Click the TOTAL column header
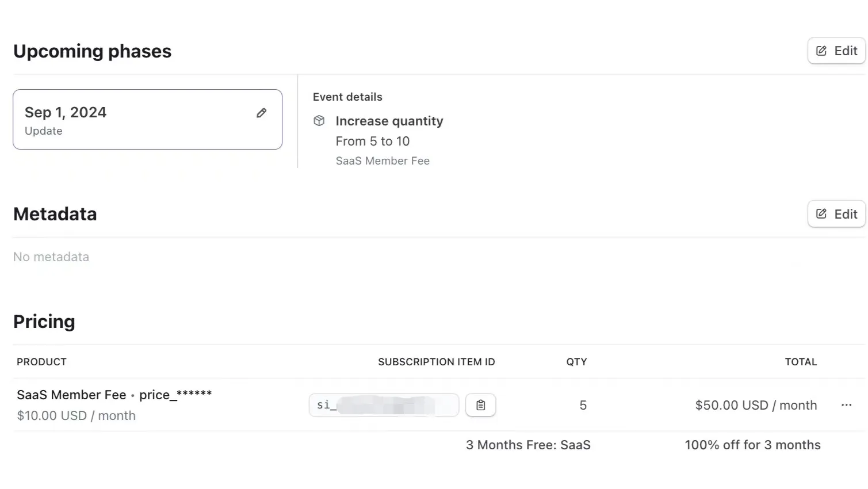 pos(801,362)
